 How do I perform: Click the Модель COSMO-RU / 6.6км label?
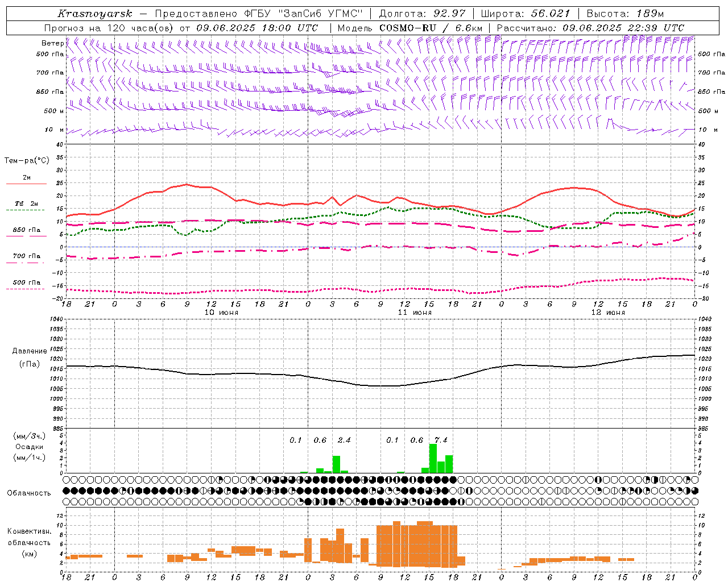pyautogui.click(x=410, y=28)
